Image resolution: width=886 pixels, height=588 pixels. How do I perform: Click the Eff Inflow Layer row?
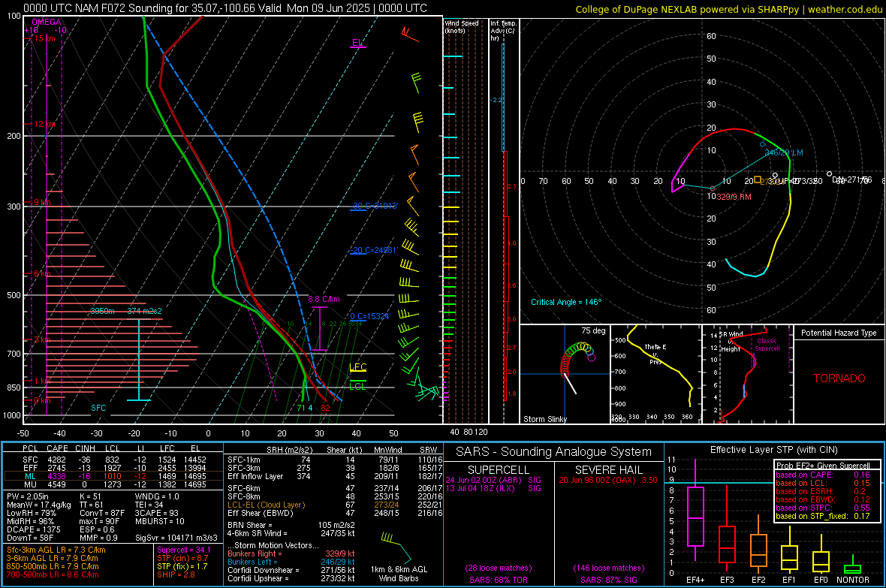(x=335, y=476)
